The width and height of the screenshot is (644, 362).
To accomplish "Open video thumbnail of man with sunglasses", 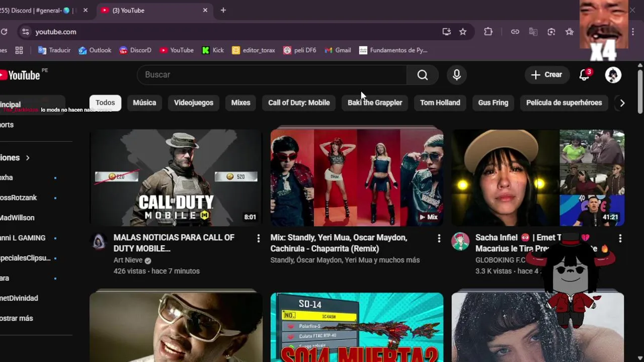I will (176, 327).
